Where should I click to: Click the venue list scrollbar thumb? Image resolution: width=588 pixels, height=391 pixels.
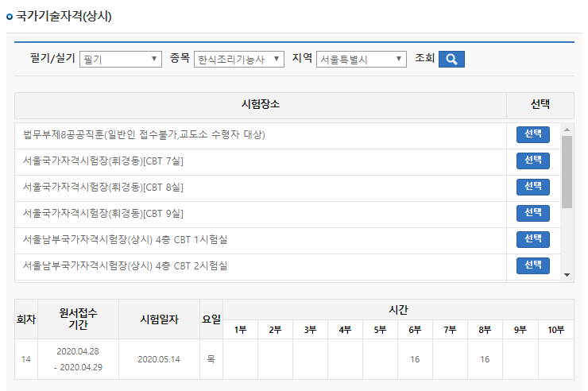(x=567, y=171)
